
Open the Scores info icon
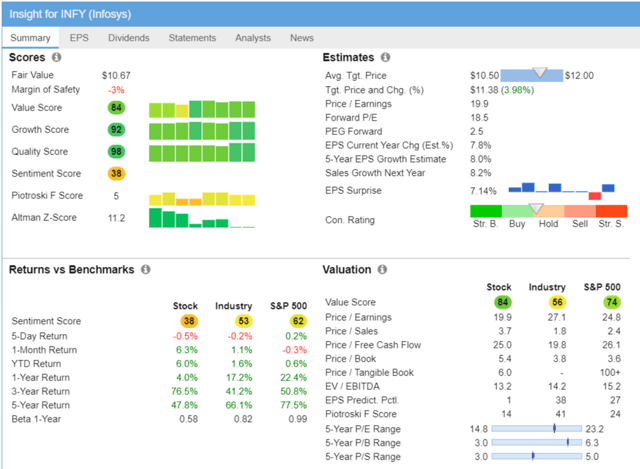[56, 57]
